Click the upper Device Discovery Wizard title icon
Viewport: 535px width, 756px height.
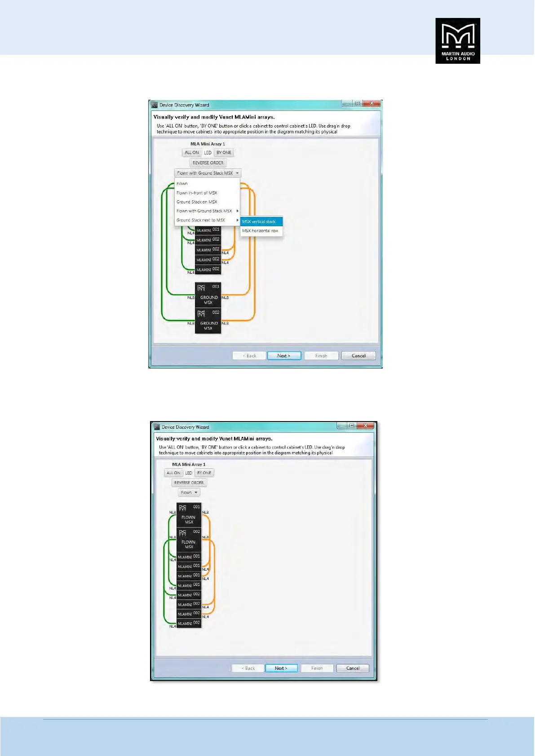click(155, 105)
